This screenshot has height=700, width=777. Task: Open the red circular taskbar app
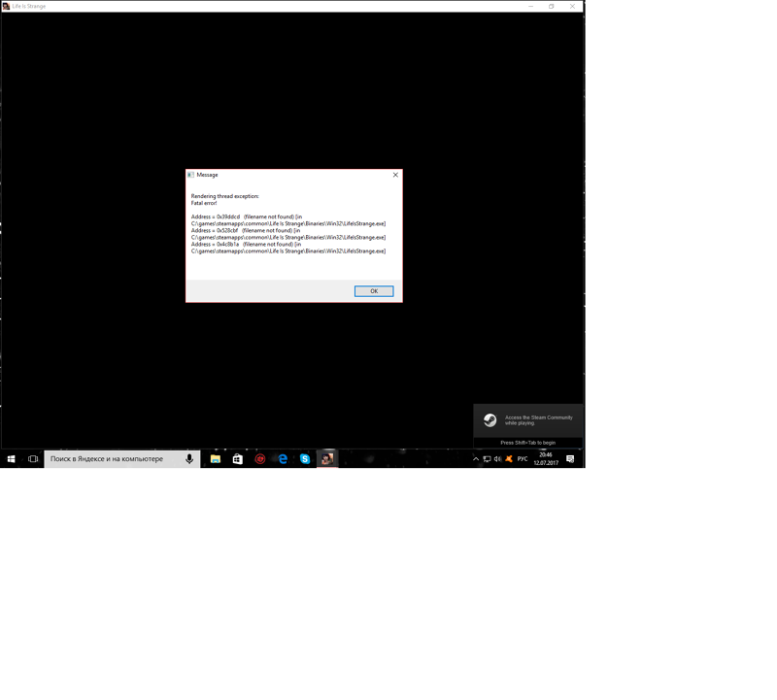(x=259, y=459)
